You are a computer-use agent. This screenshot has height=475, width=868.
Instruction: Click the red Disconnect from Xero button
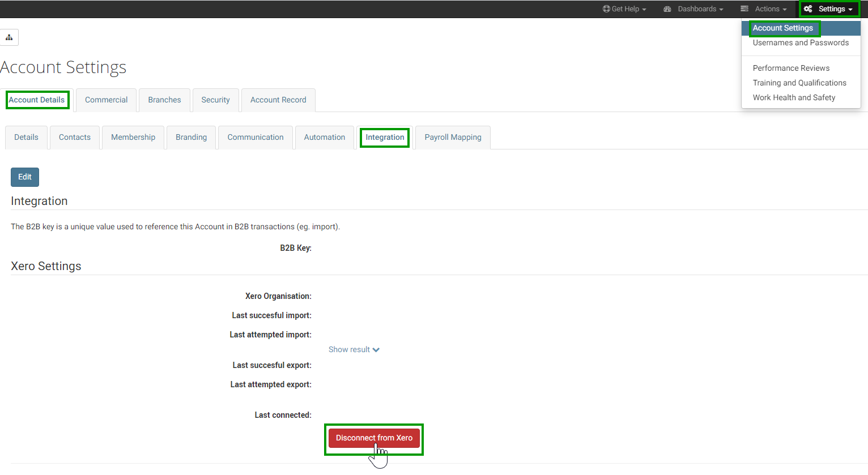click(374, 438)
